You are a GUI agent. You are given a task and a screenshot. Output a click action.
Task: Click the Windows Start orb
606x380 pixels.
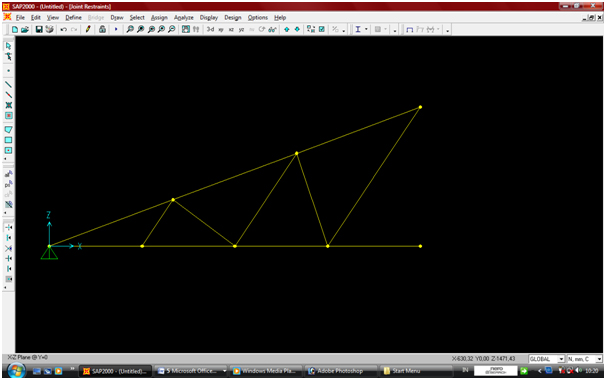pyautogui.click(x=16, y=370)
